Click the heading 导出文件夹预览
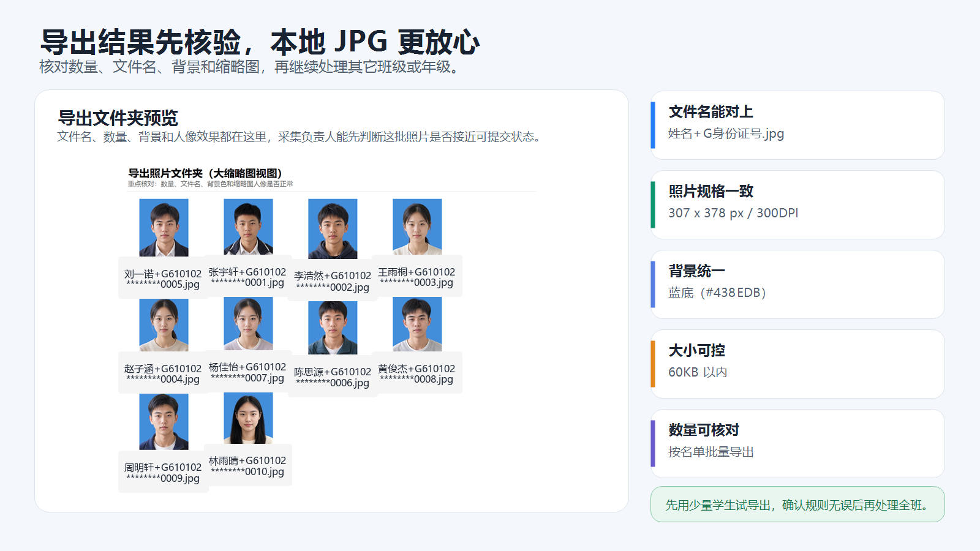Screen dimensions: 980x551 tap(118, 118)
